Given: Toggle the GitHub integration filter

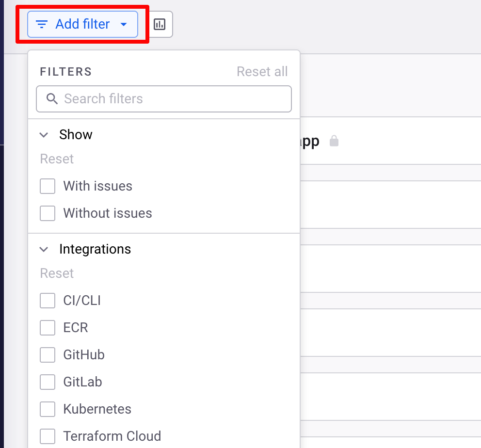Looking at the screenshot, I should [48, 355].
